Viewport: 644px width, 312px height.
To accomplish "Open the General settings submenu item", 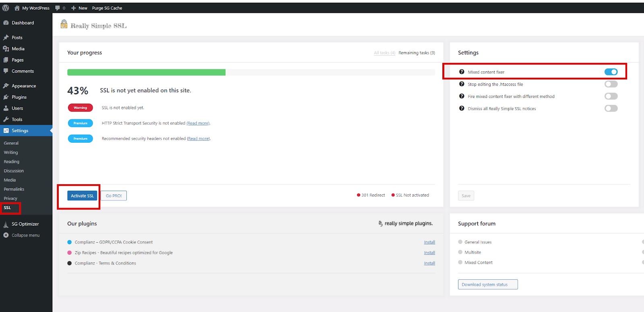I will click(x=11, y=143).
